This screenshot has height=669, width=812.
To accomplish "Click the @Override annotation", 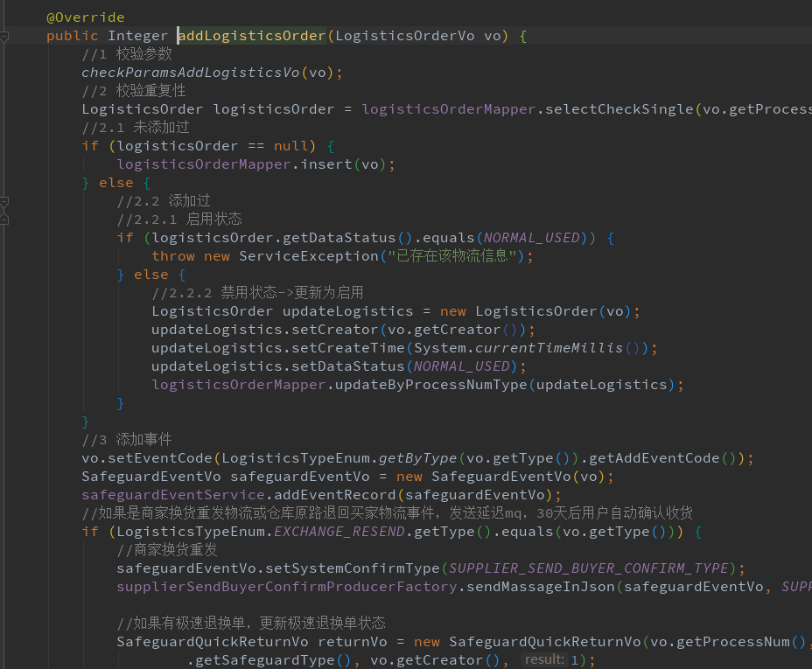I will [86, 17].
